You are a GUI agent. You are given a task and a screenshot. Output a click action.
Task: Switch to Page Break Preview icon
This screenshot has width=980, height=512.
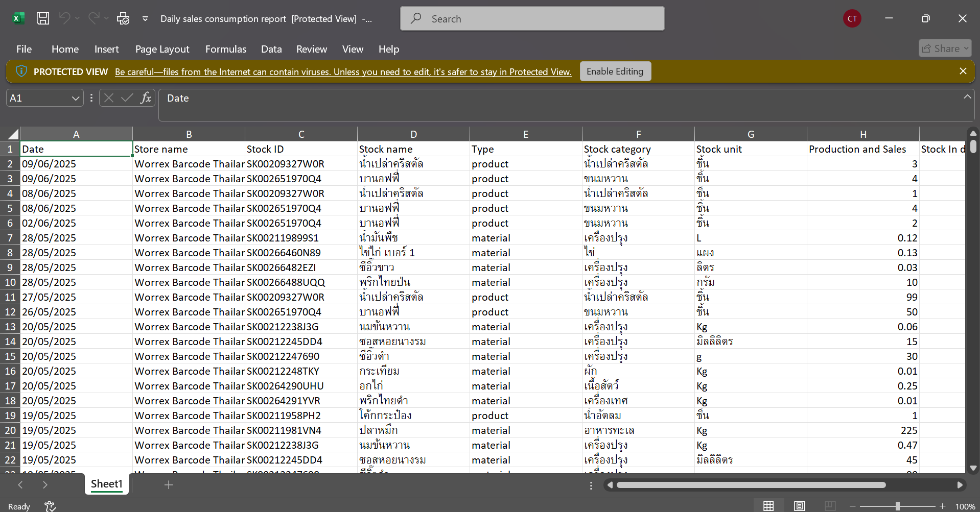[x=830, y=506]
